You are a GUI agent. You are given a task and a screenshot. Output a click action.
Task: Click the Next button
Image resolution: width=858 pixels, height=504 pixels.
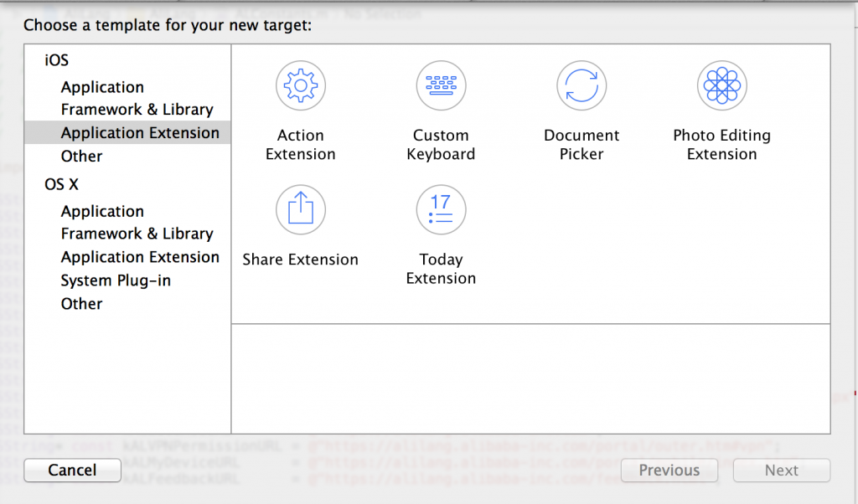point(781,471)
